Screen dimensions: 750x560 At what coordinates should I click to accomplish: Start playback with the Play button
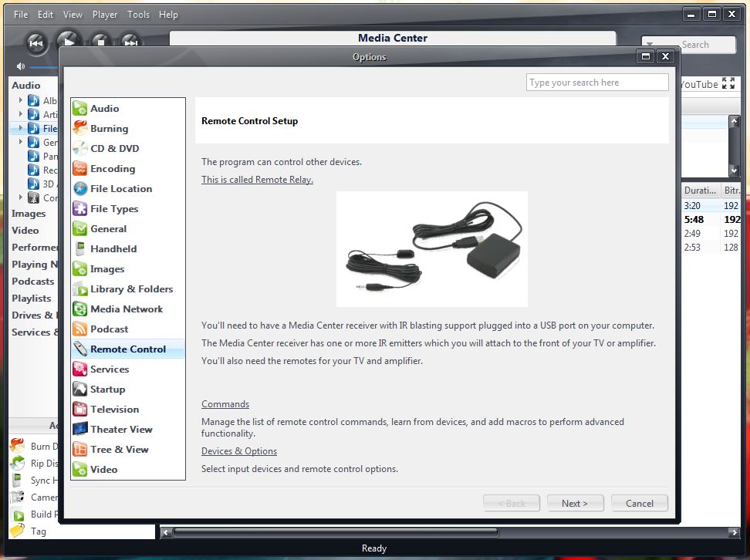68,39
